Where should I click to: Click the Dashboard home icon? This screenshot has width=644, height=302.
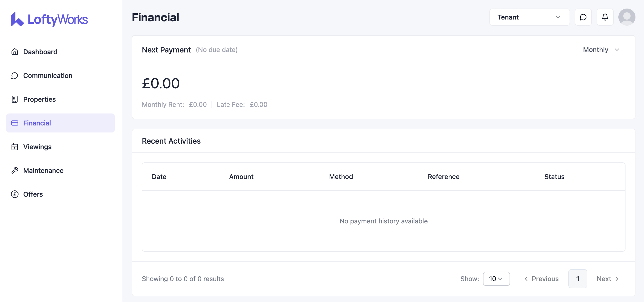(15, 52)
